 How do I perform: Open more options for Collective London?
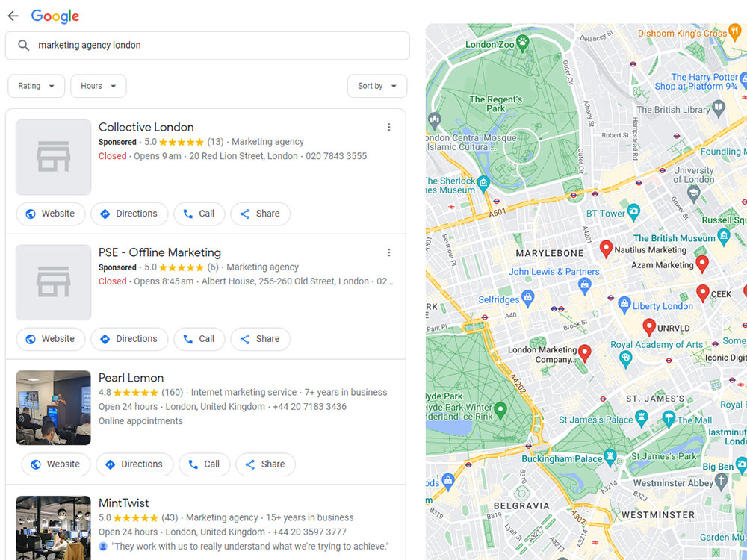coord(388,127)
